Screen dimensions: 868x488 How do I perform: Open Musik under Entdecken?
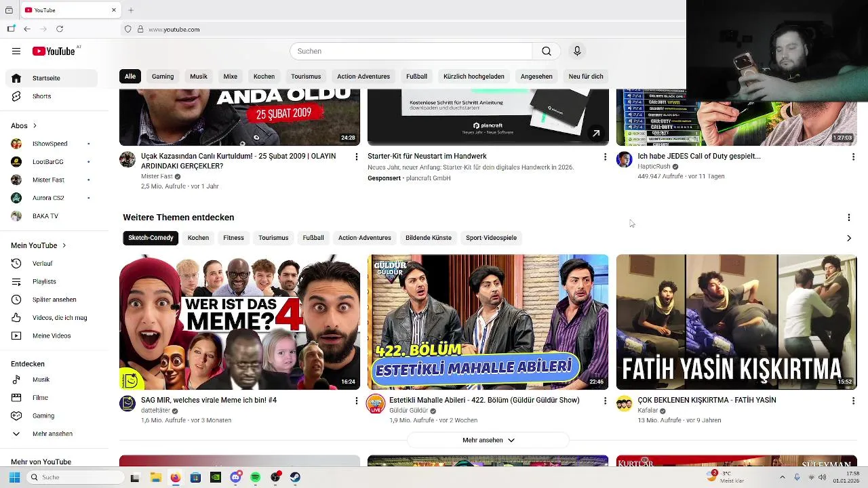52,380
